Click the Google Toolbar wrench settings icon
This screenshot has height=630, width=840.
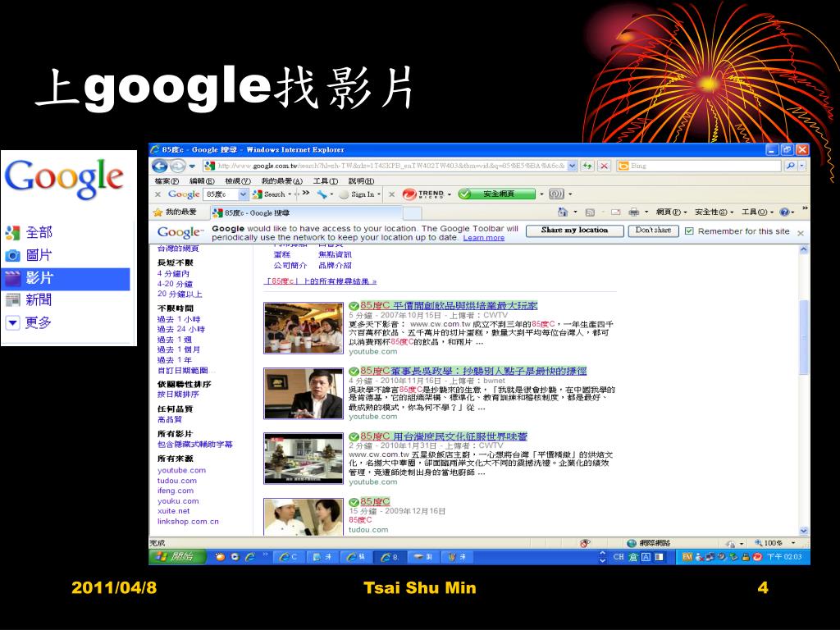click(x=322, y=194)
